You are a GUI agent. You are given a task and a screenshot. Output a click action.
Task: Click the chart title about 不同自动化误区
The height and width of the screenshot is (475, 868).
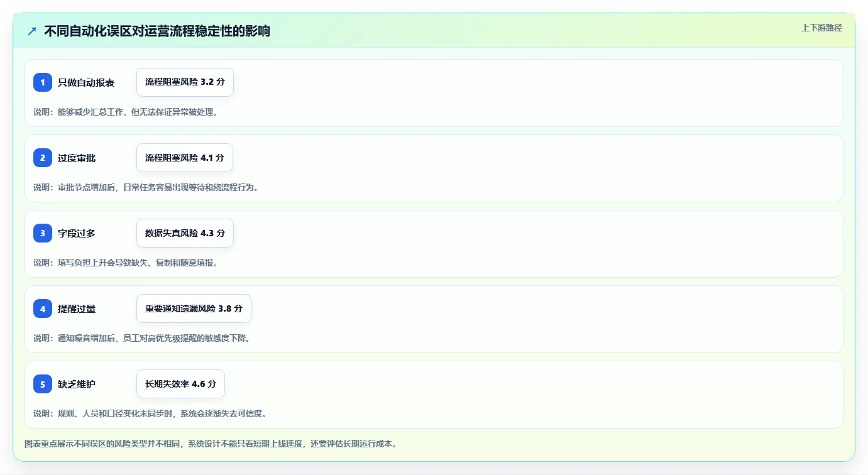[x=157, y=31]
